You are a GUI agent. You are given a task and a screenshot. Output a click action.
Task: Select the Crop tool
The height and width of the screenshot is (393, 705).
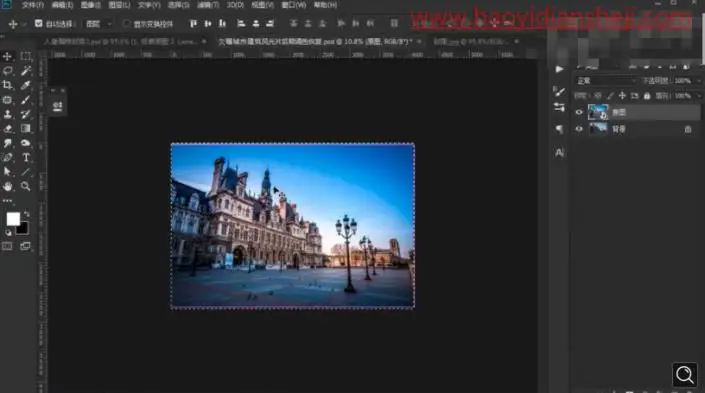(7, 85)
